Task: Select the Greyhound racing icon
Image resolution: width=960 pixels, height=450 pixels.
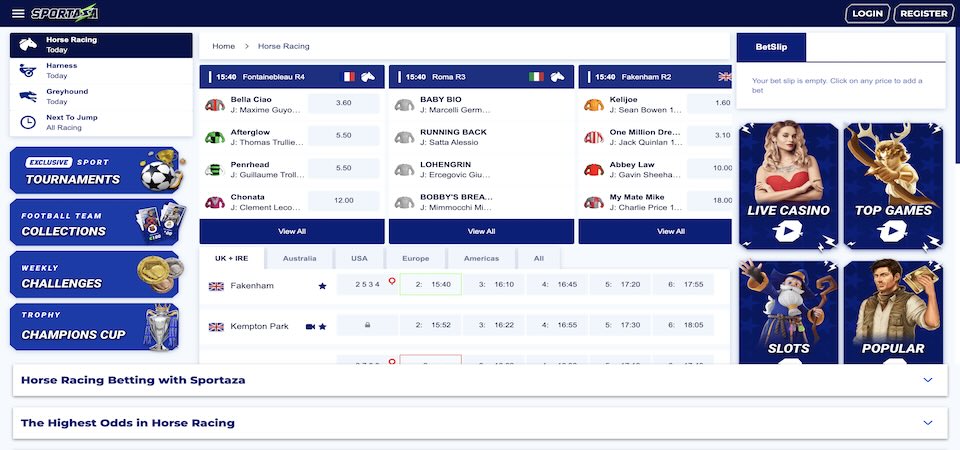Action: [28, 96]
